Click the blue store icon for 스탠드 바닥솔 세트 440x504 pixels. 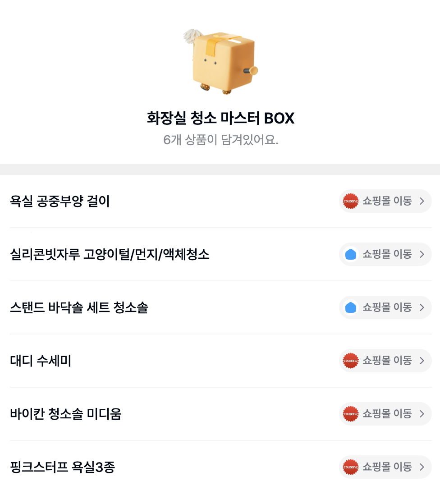(350, 307)
